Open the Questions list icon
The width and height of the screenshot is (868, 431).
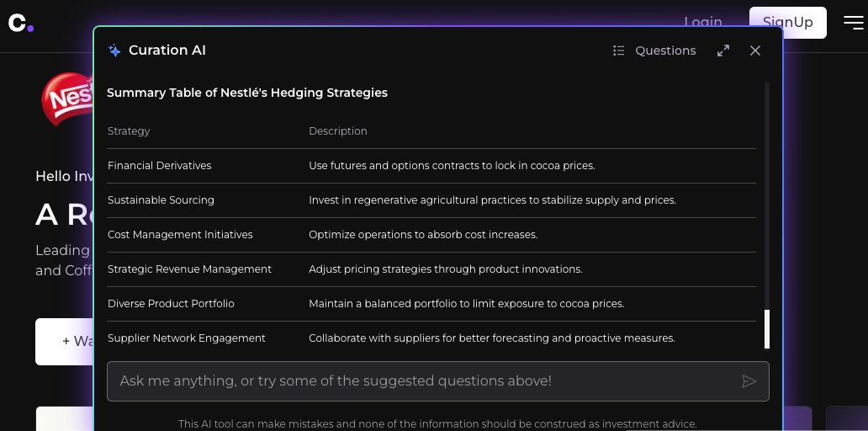(x=619, y=51)
